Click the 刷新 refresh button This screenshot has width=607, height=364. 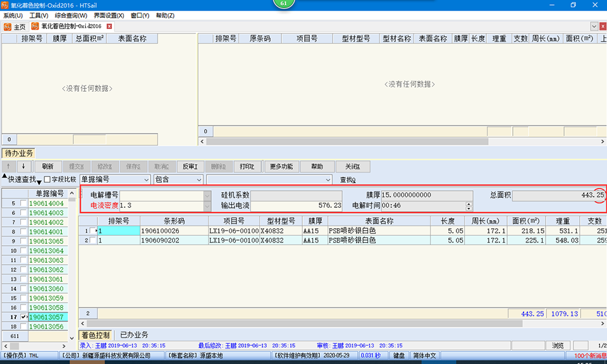pyautogui.click(x=47, y=167)
